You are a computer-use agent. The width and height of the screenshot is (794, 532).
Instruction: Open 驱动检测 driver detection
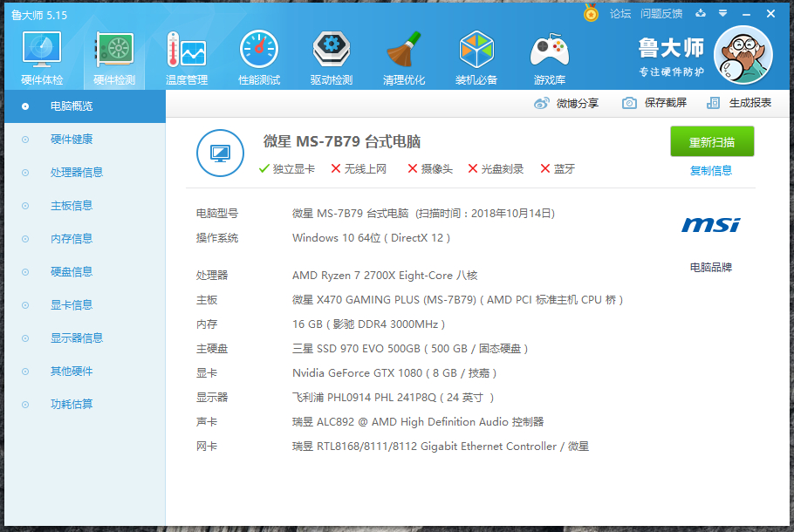tap(332, 58)
